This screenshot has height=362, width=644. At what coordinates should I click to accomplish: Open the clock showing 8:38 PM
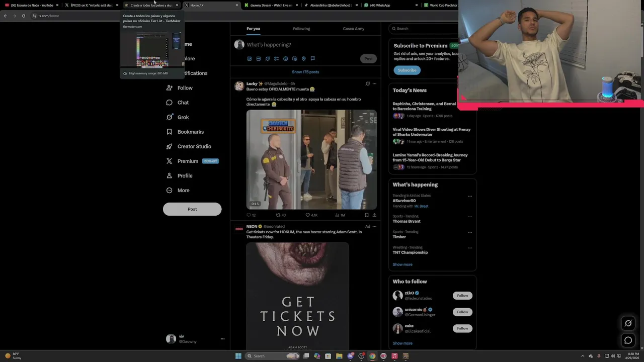point(632,356)
